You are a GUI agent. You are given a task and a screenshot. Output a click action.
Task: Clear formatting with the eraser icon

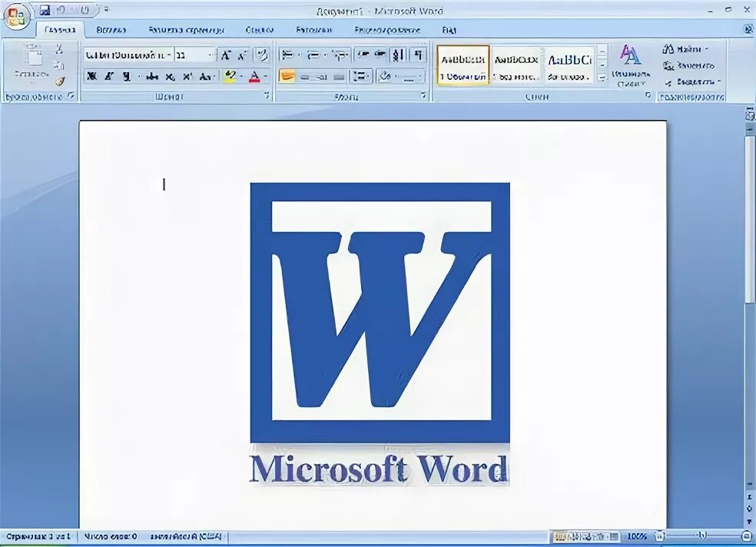[262, 55]
